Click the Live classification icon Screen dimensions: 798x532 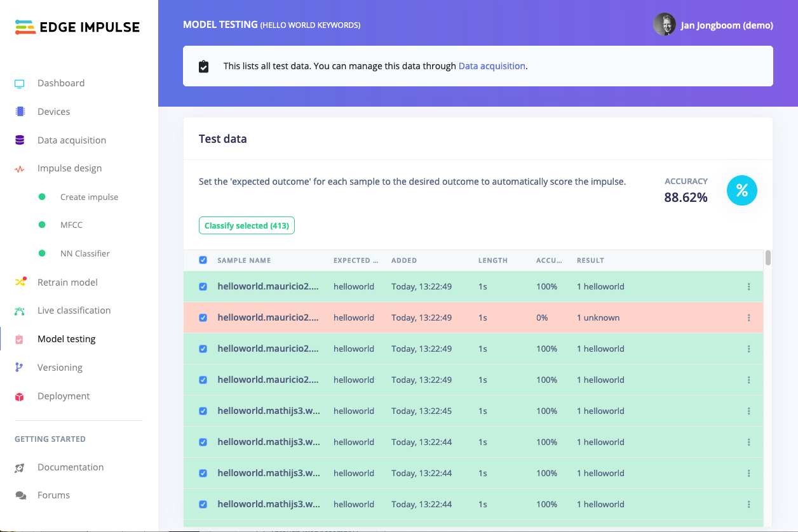pyautogui.click(x=20, y=310)
